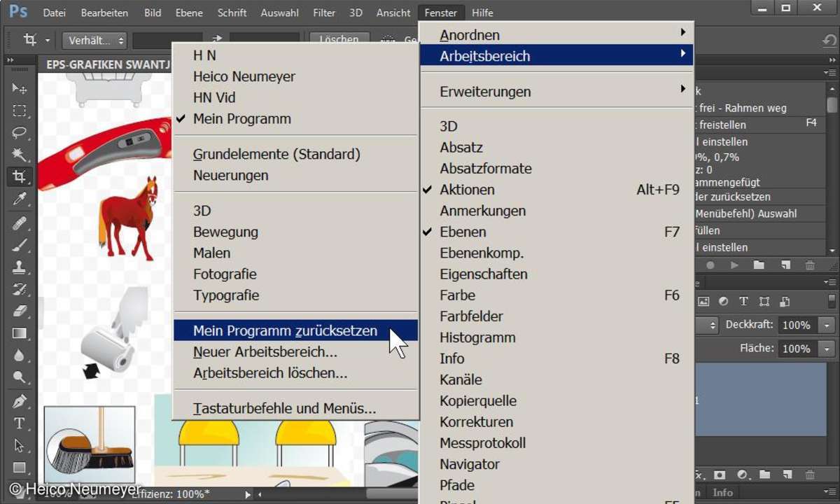Filter layers by shape layers
This screenshot has width=840, height=504.
[764, 302]
